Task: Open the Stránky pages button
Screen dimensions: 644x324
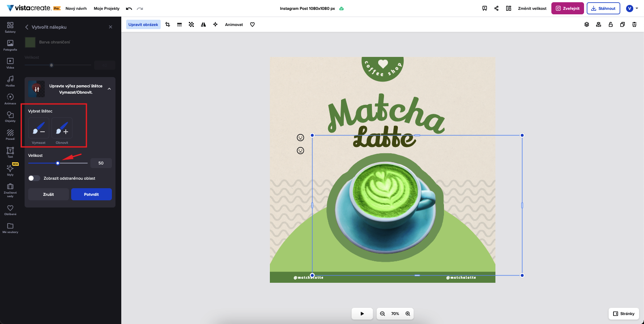Action: click(x=624, y=314)
